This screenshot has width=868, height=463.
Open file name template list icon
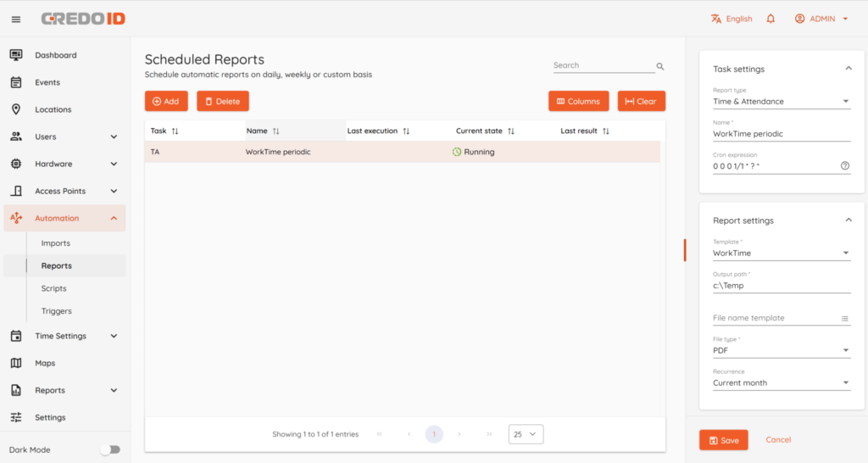tap(845, 319)
